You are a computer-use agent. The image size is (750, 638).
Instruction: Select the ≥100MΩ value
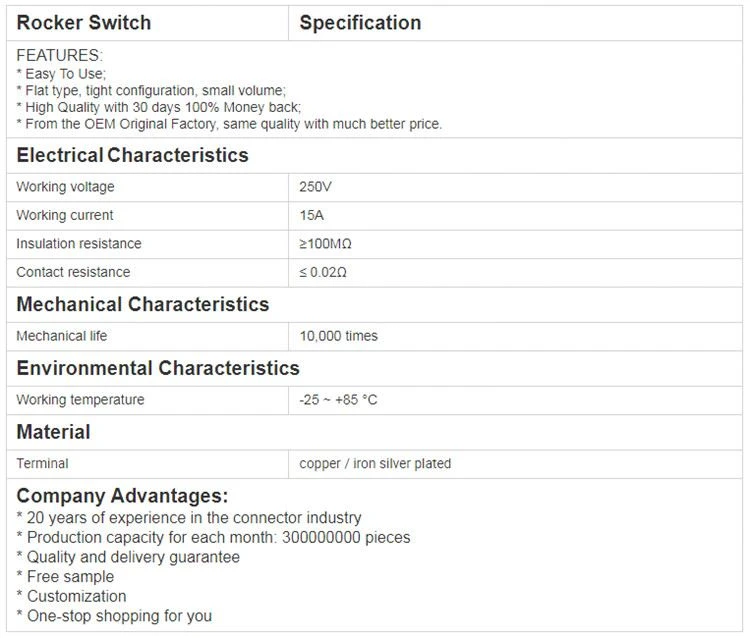(326, 244)
